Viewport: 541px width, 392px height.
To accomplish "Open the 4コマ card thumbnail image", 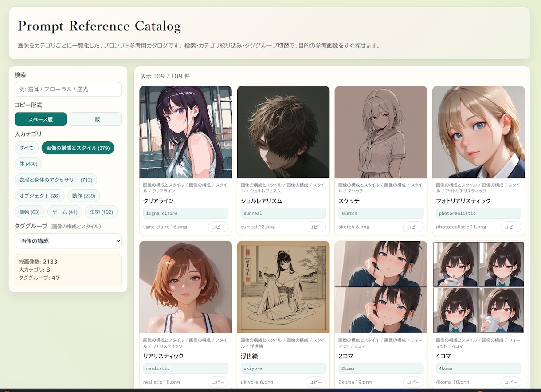I will pos(478,287).
